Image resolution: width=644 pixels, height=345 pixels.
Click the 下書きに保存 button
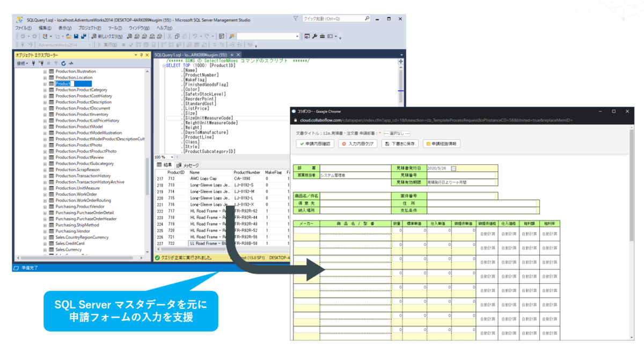400,143
